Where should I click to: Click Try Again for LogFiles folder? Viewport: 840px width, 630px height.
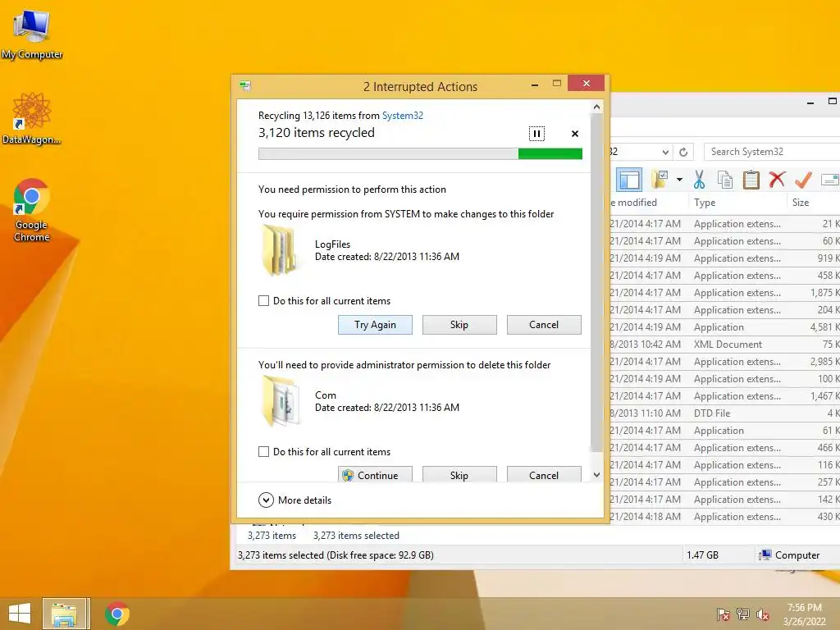[375, 325]
